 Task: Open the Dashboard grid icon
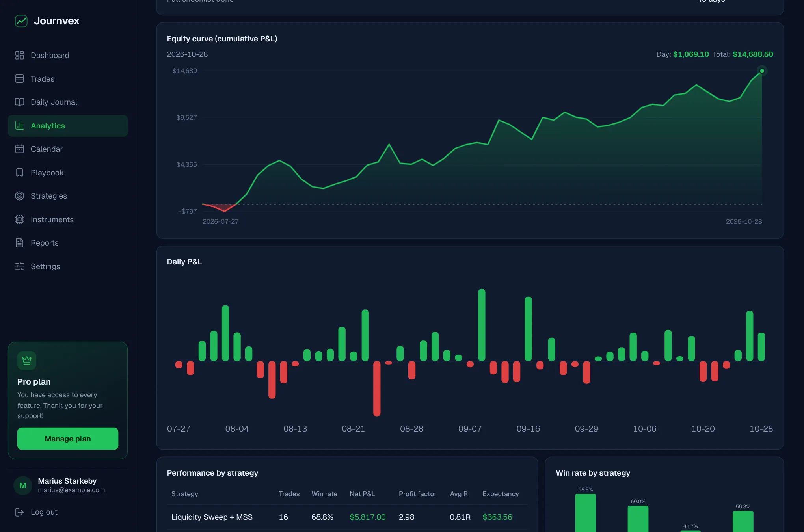[19, 55]
